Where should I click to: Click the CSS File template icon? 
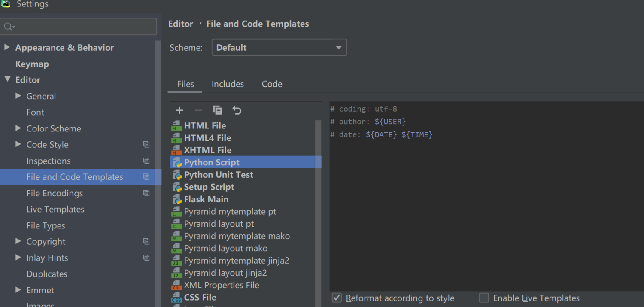pyautogui.click(x=176, y=297)
